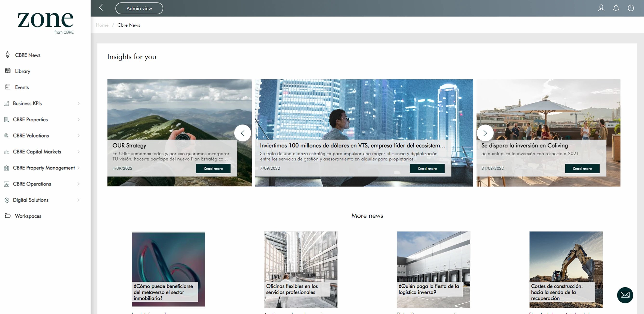Screen dimensions: 644x314
Task: Click the CBRE Properties building icon
Action: [7, 119]
